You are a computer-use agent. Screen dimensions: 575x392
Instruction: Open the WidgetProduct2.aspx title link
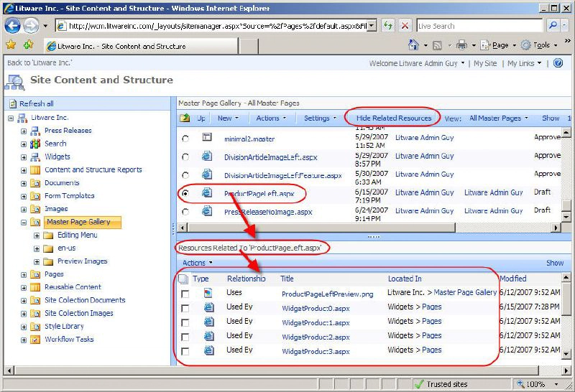316,337
